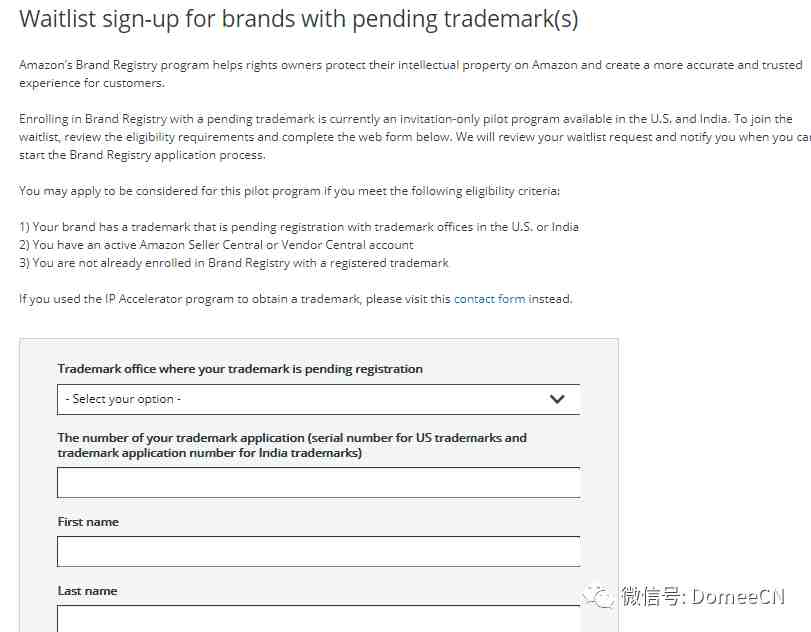This screenshot has height=632, width=811.
Task: Click the paragraph about invitation-only pilot program
Action: [415, 137]
